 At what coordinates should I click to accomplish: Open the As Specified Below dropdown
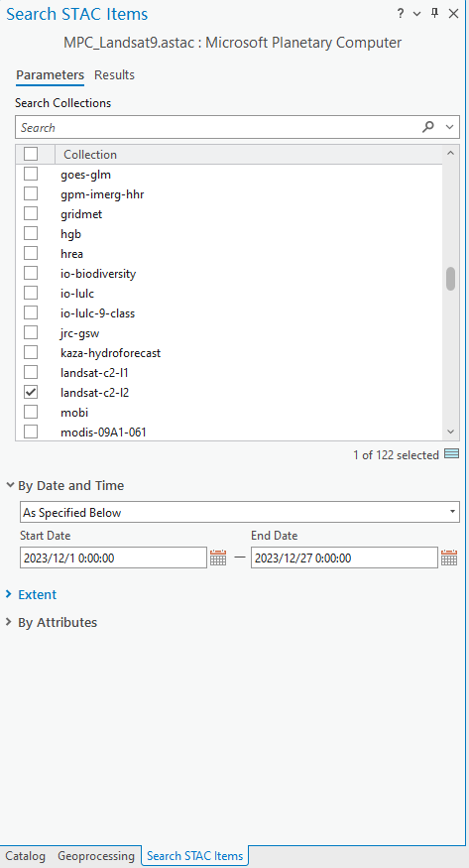[240, 512]
